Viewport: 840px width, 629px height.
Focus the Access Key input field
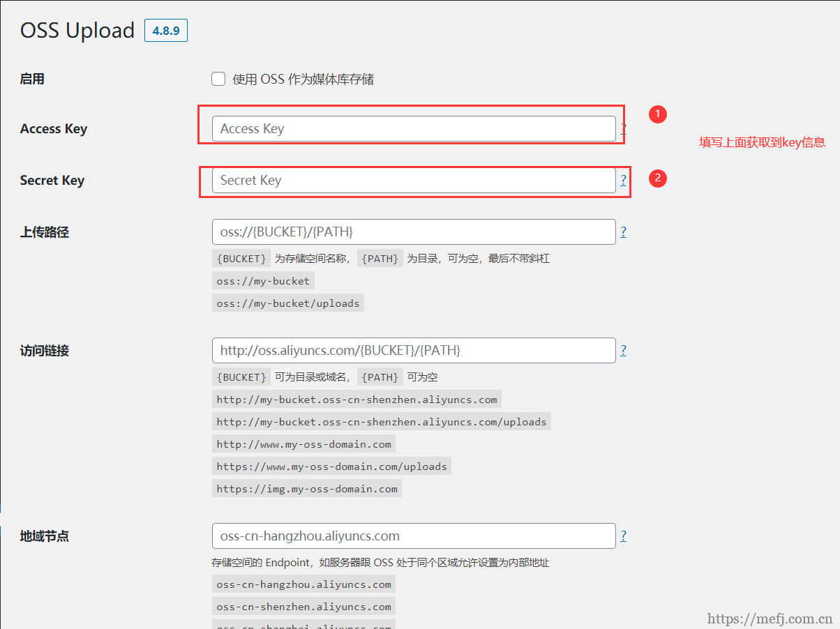tap(414, 128)
